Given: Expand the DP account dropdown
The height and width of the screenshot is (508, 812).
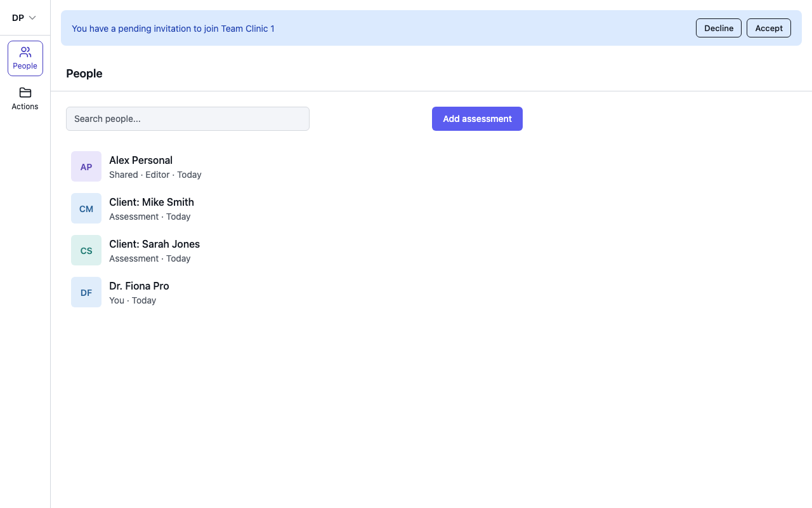Looking at the screenshot, I should [24, 18].
